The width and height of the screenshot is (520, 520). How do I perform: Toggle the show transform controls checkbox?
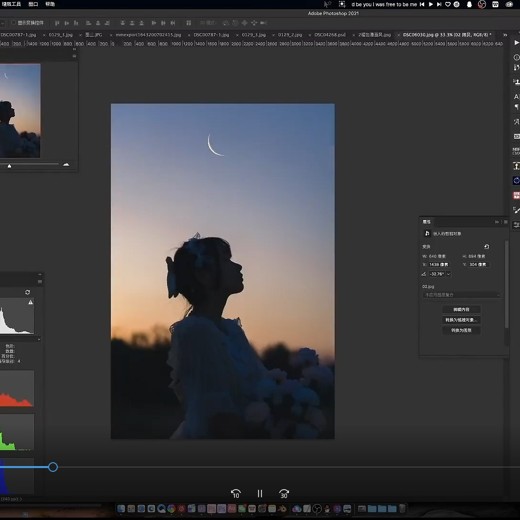14,23
